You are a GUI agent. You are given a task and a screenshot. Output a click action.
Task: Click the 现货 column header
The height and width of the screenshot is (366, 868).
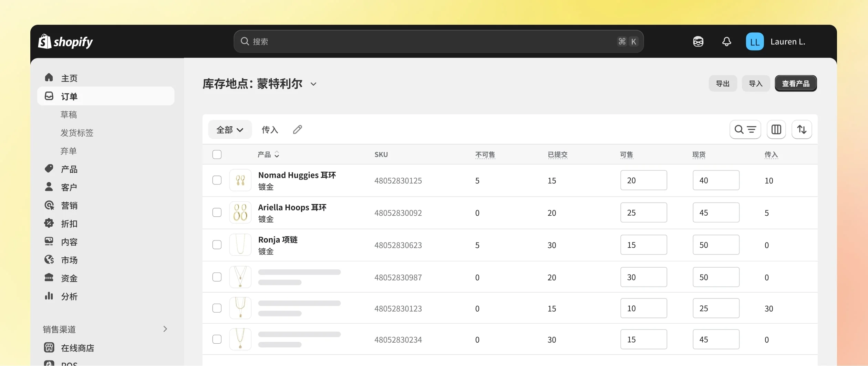click(699, 154)
